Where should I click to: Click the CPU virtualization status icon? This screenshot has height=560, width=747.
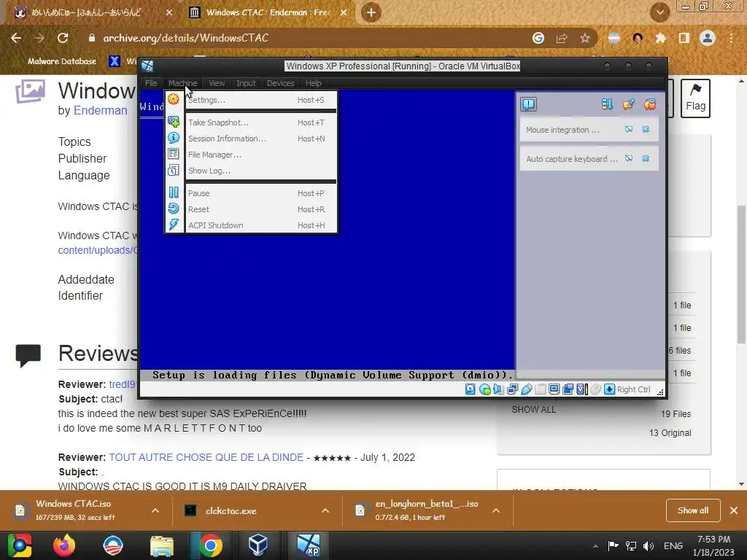(581, 389)
